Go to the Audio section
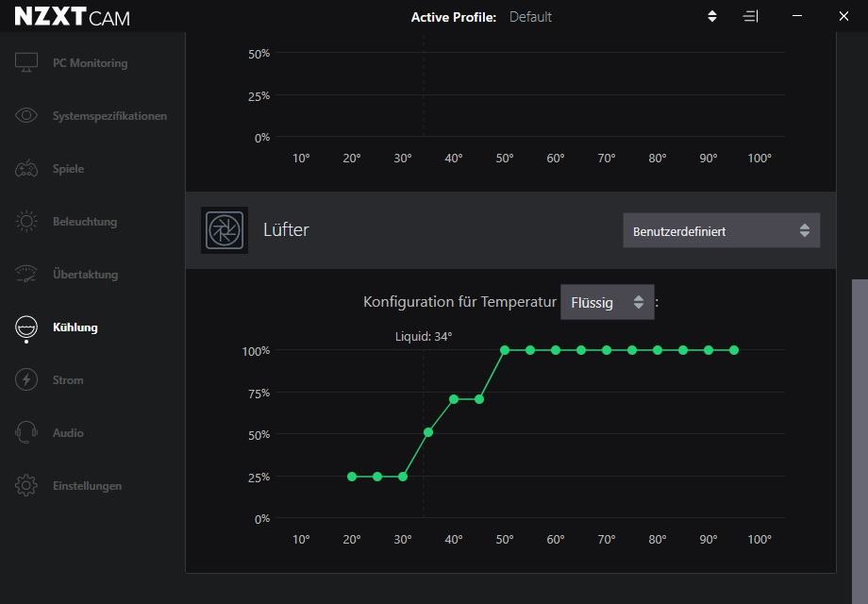The height and width of the screenshot is (604, 868). point(68,433)
